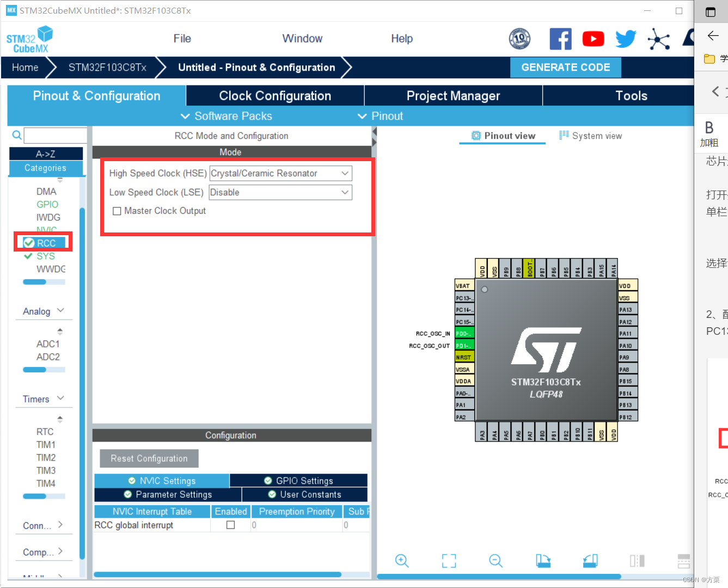Image resolution: width=728 pixels, height=588 pixels.
Task: Select the Categories view button
Action: (46, 168)
